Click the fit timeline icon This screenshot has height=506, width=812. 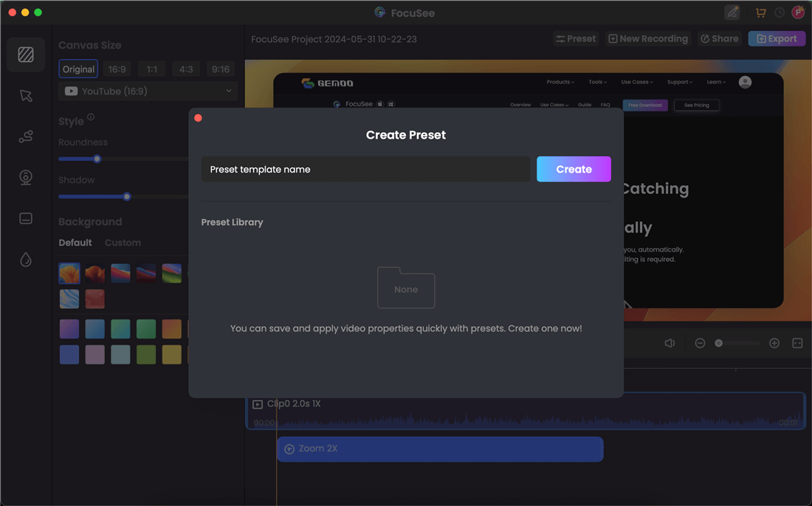click(x=797, y=343)
